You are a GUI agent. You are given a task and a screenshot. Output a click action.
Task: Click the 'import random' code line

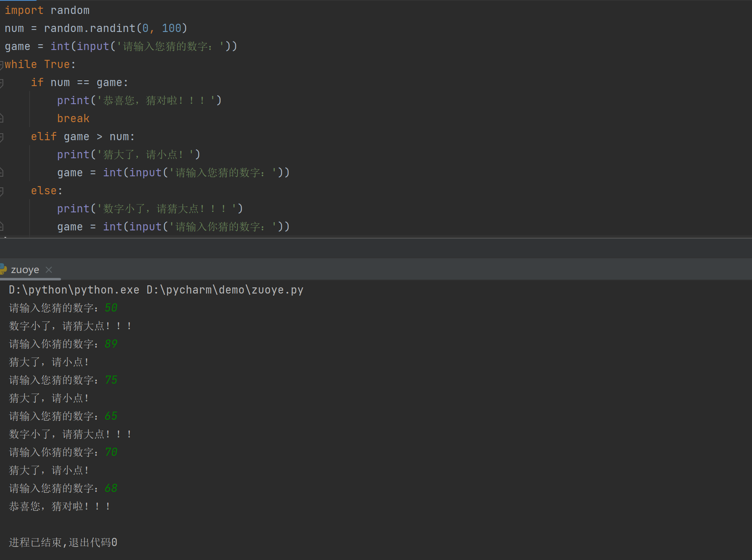point(47,10)
